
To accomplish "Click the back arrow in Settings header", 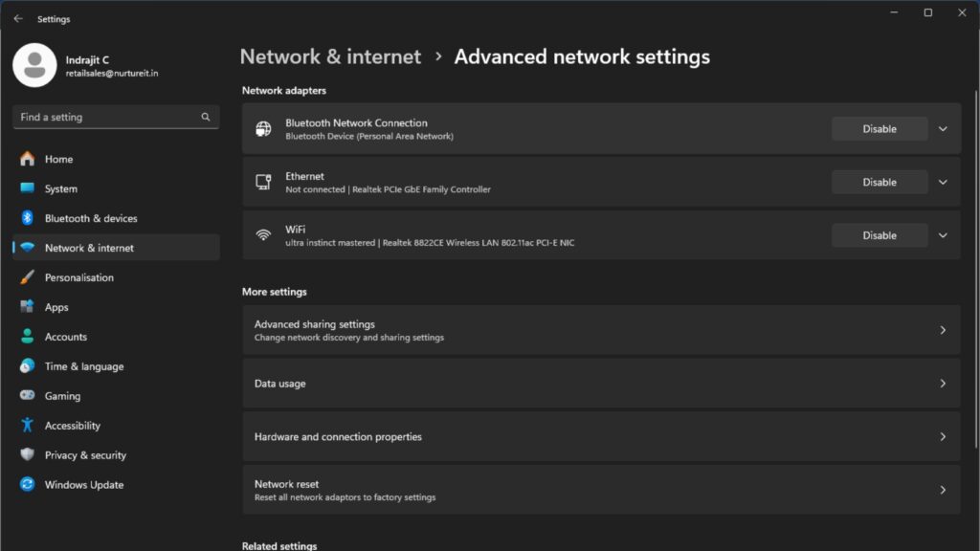I will 18,18.
